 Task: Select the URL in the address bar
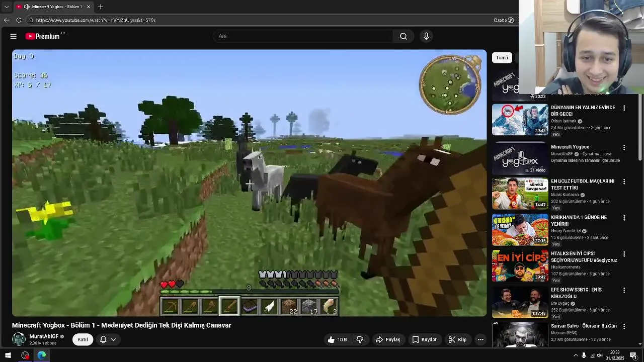point(96,20)
